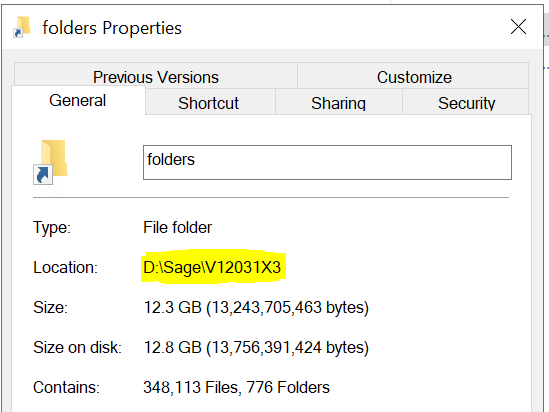Open the Customize tab
The height and width of the screenshot is (412, 549).
click(x=414, y=77)
